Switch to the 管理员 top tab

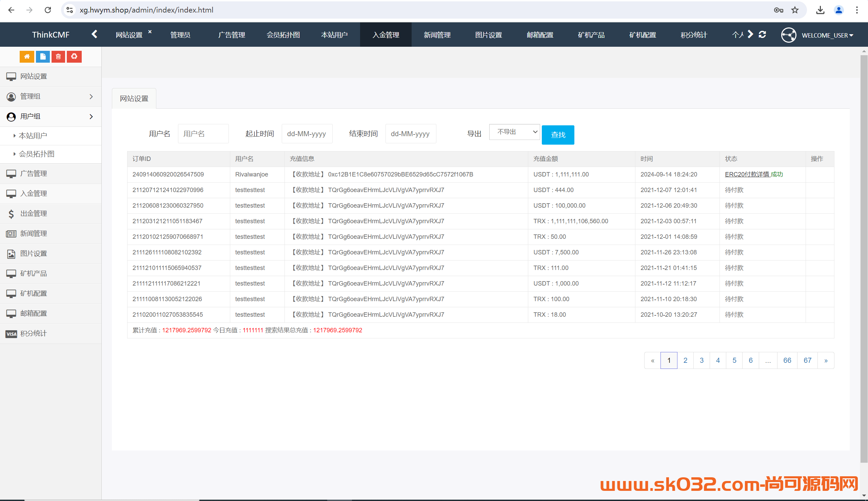coord(180,35)
